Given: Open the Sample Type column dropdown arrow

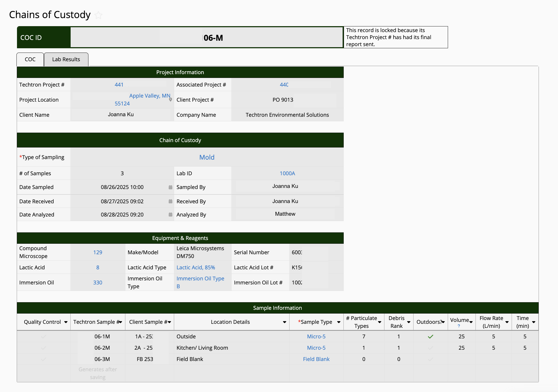Looking at the screenshot, I should tap(339, 322).
